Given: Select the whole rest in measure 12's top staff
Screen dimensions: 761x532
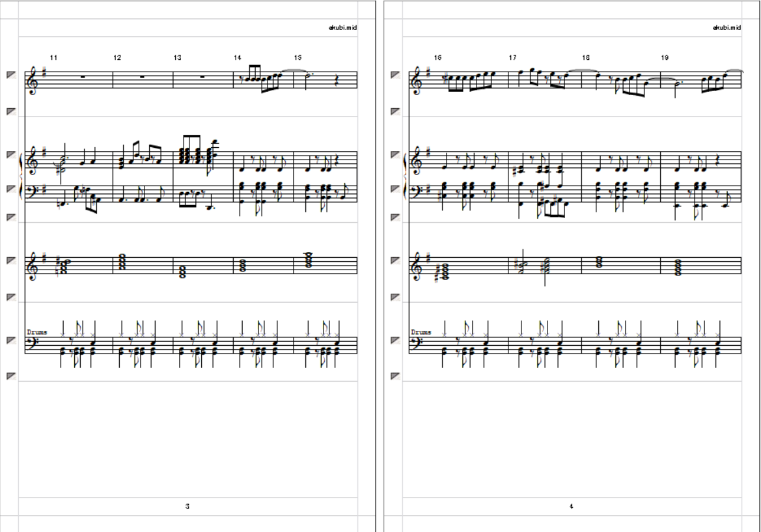Looking at the screenshot, I should pos(142,77).
